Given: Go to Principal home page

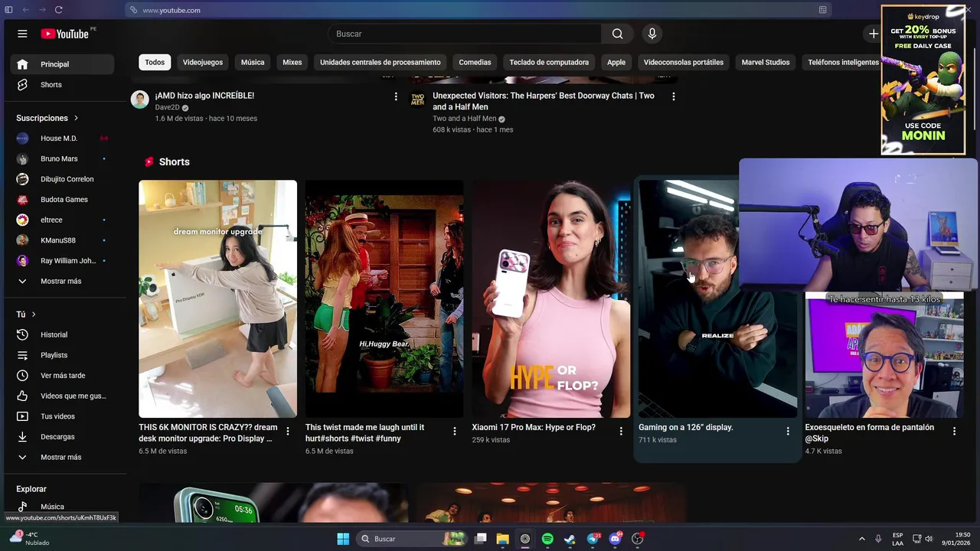Looking at the screenshot, I should point(62,64).
